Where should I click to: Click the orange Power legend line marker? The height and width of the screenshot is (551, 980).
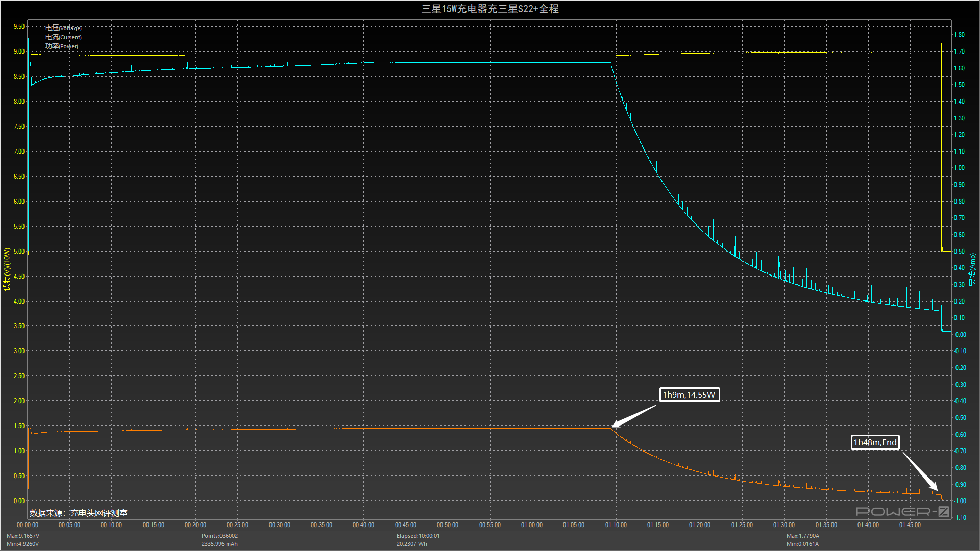pos(37,46)
